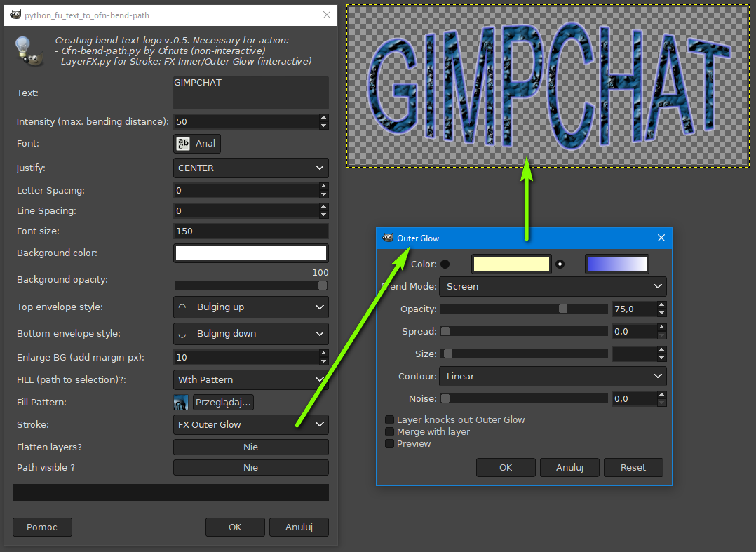Click the Noise slider
The image size is (756, 552).
click(x=524, y=398)
